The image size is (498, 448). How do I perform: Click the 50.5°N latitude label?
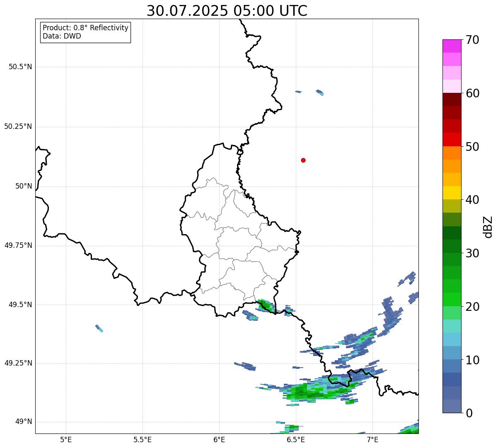[20, 67]
